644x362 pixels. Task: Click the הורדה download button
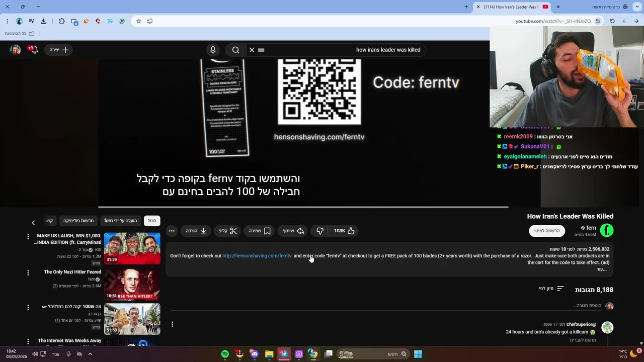coord(197,231)
